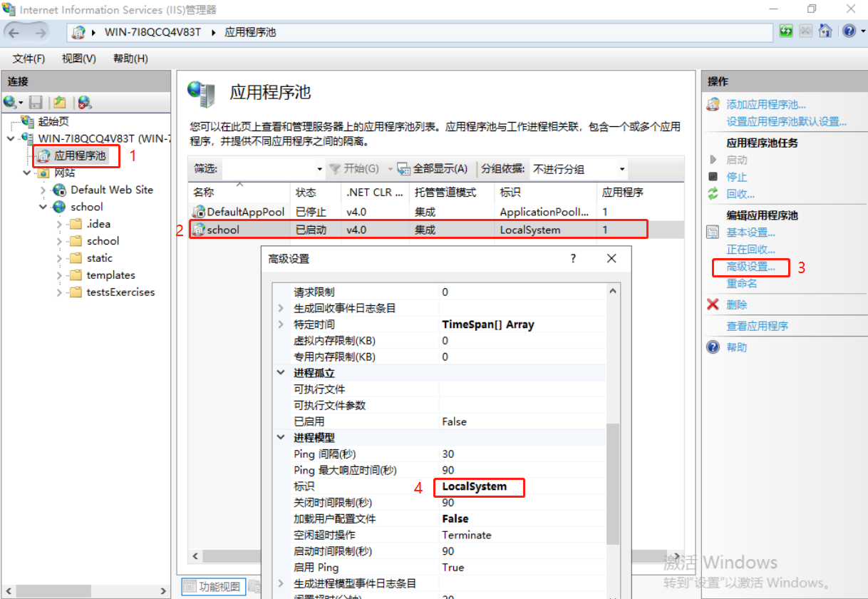Collapse the 进程模型 section
868x599 pixels.
[280, 438]
